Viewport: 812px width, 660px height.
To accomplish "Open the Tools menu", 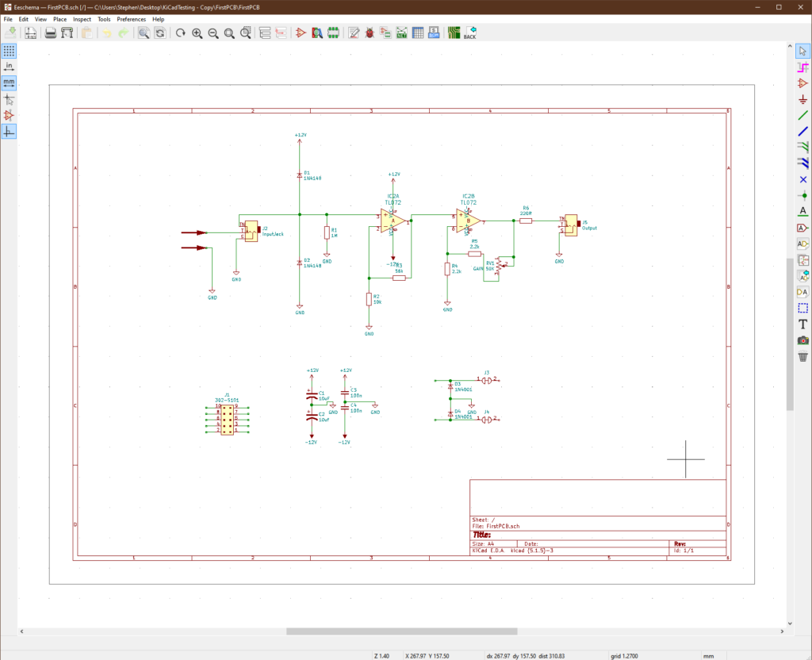I will coord(104,19).
